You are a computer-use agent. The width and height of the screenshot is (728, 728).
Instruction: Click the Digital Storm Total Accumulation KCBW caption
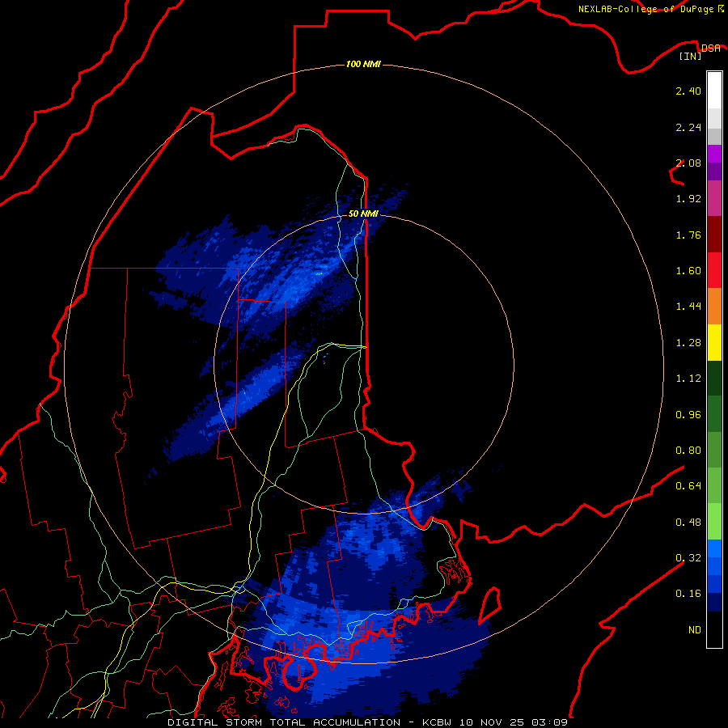(x=367, y=722)
